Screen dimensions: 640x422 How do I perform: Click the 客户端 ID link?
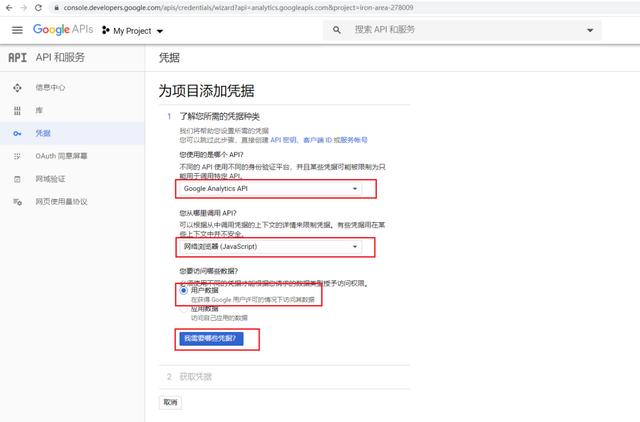[317, 140]
